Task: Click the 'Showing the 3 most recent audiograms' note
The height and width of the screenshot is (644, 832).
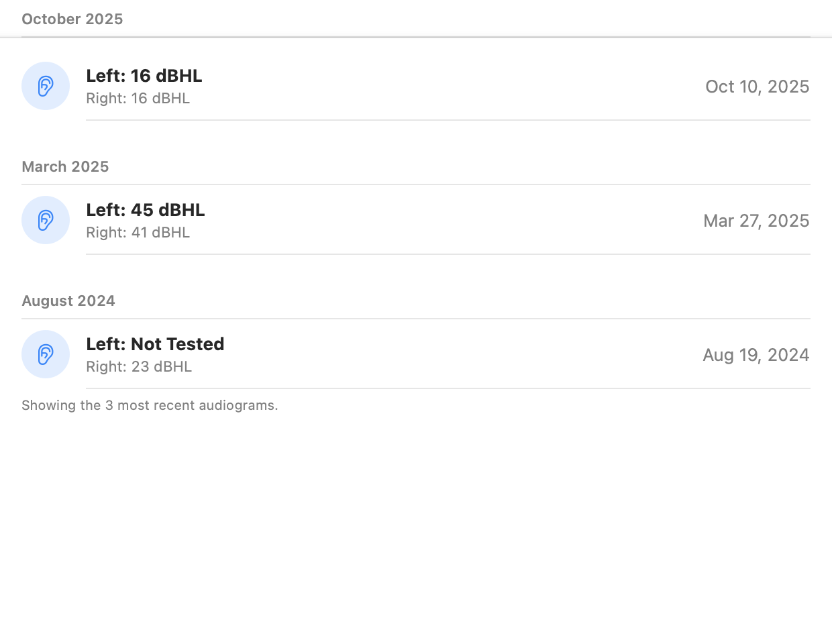Action: (x=150, y=405)
